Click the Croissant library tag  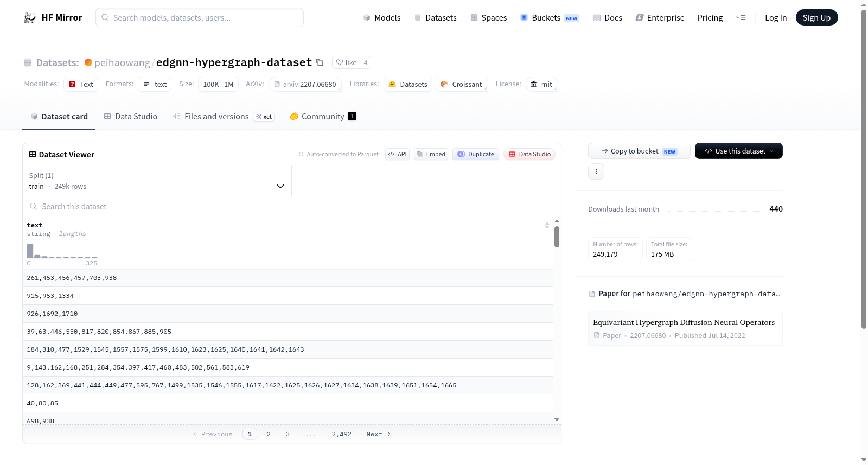click(x=462, y=84)
